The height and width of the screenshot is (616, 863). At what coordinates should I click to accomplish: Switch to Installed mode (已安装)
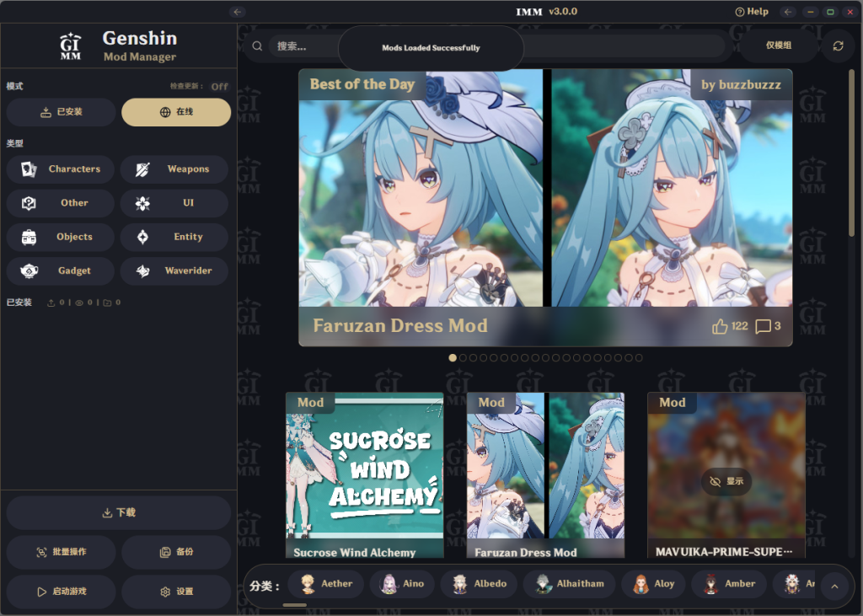[x=61, y=112]
